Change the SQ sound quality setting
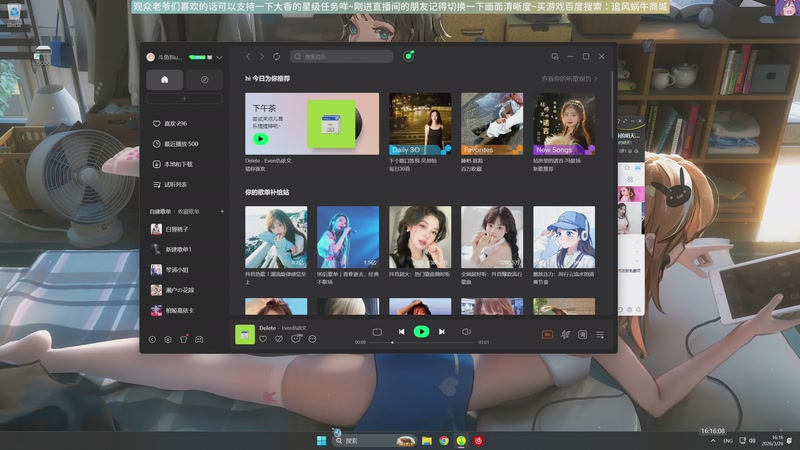800x450 pixels. (547, 335)
